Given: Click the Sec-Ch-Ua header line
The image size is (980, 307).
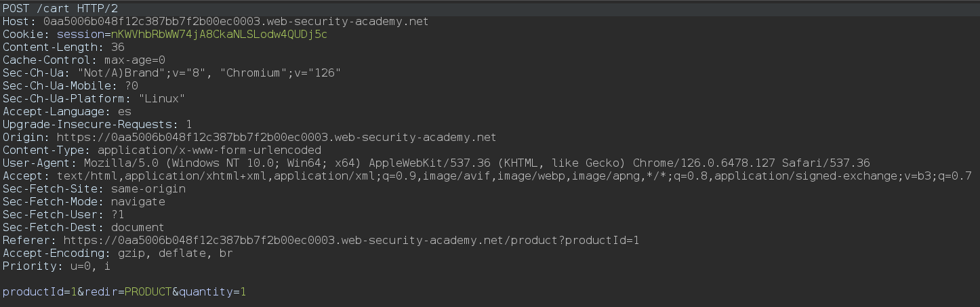Looking at the screenshot, I should pyautogui.click(x=171, y=73).
